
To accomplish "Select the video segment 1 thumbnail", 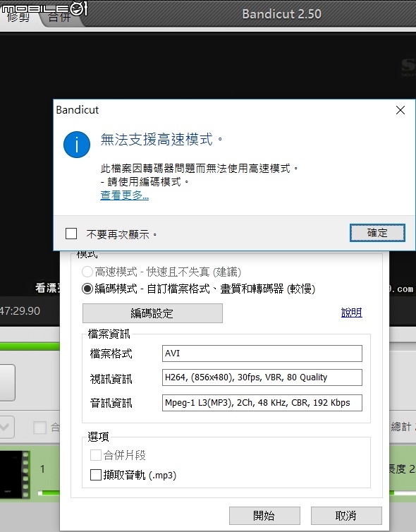I will (16, 474).
